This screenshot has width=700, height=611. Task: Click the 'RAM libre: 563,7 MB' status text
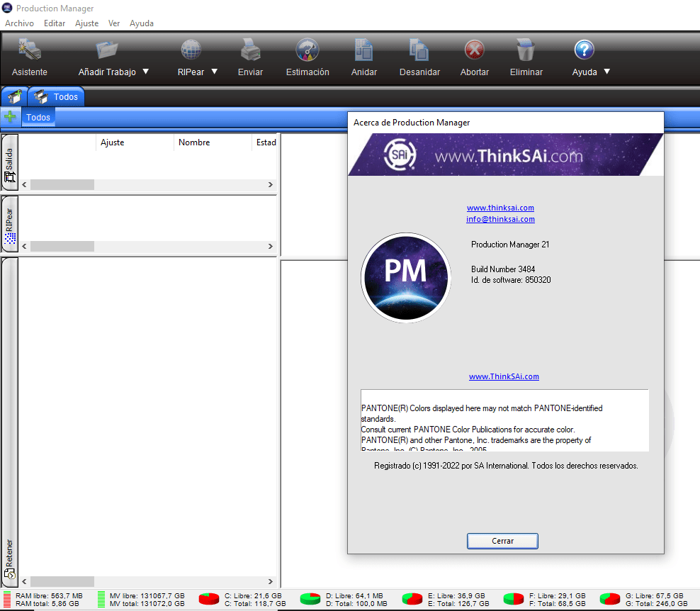coord(49,596)
